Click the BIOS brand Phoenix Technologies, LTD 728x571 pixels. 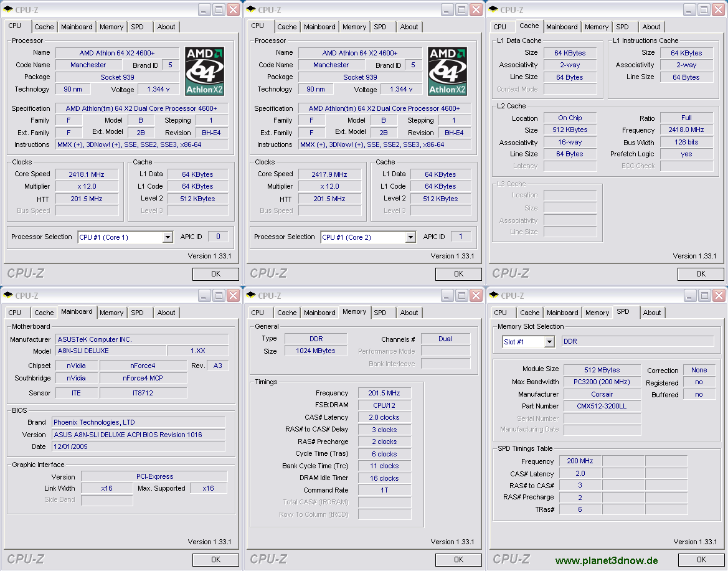[138, 422]
